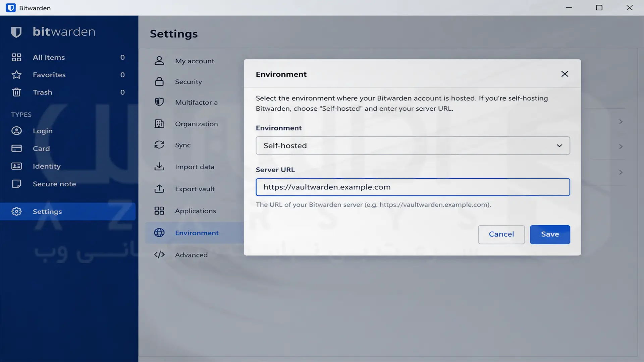Click the Bitwarden title bar app icon
Viewport: 644px width, 362px height.
11,8
